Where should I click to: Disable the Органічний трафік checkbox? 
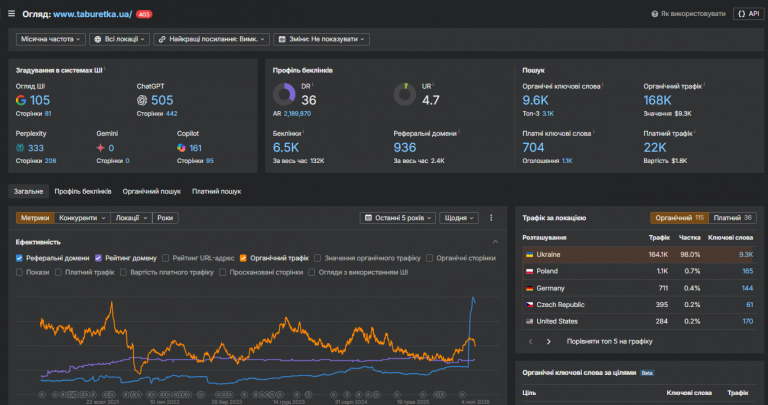click(x=243, y=258)
